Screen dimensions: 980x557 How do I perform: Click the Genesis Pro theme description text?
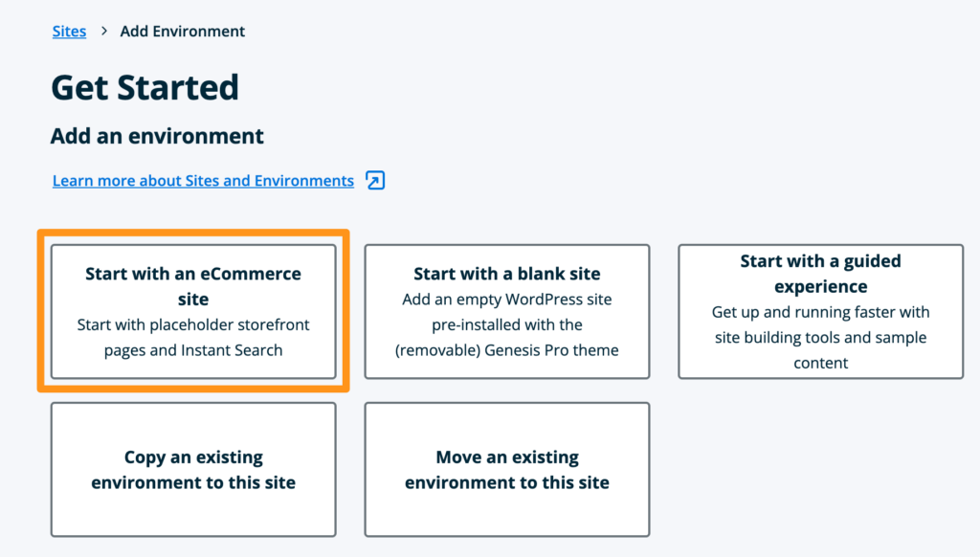(506, 349)
